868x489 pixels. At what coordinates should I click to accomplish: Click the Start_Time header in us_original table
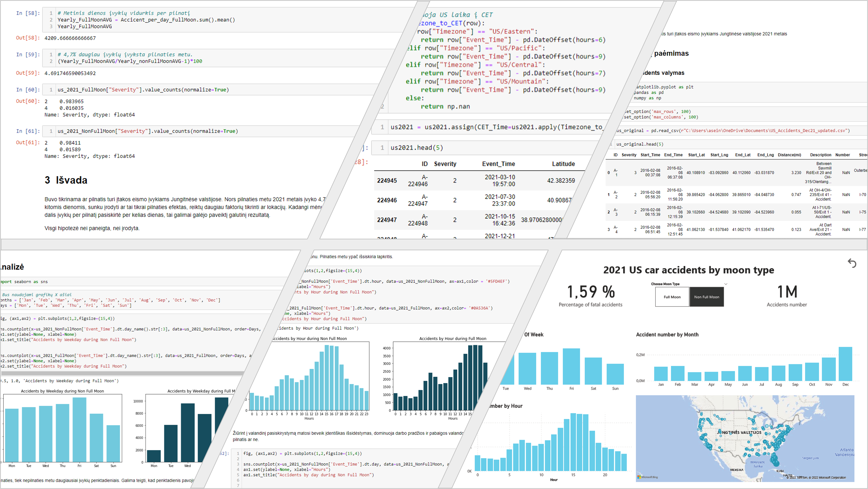click(650, 155)
